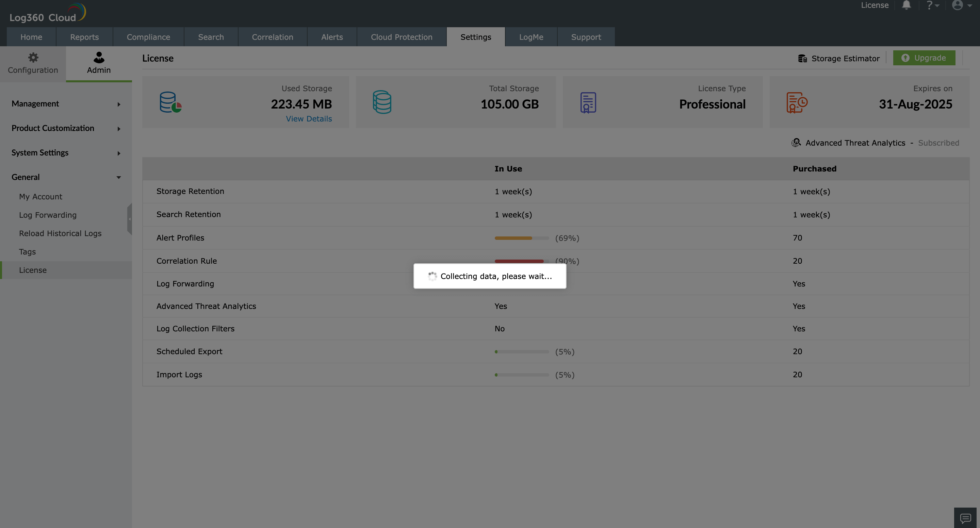Click the Used Storage database icon
Screen dimensions: 980x528
pyautogui.click(x=170, y=102)
